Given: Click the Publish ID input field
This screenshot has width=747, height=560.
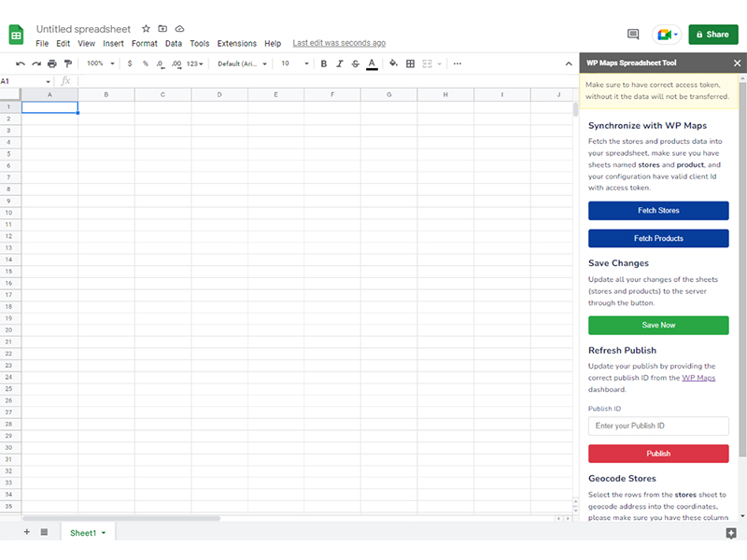Looking at the screenshot, I should point(658,426).
